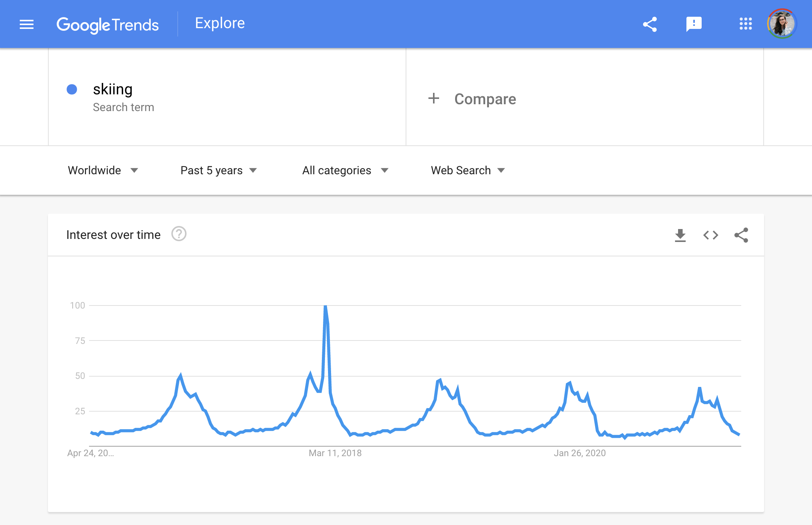Click the plus icon beside Compare
Viewport: 812px width, 525px height.
pos(433,99)
